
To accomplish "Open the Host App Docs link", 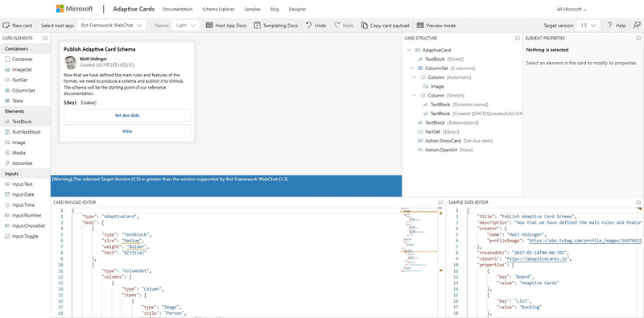I will (226, 26).
